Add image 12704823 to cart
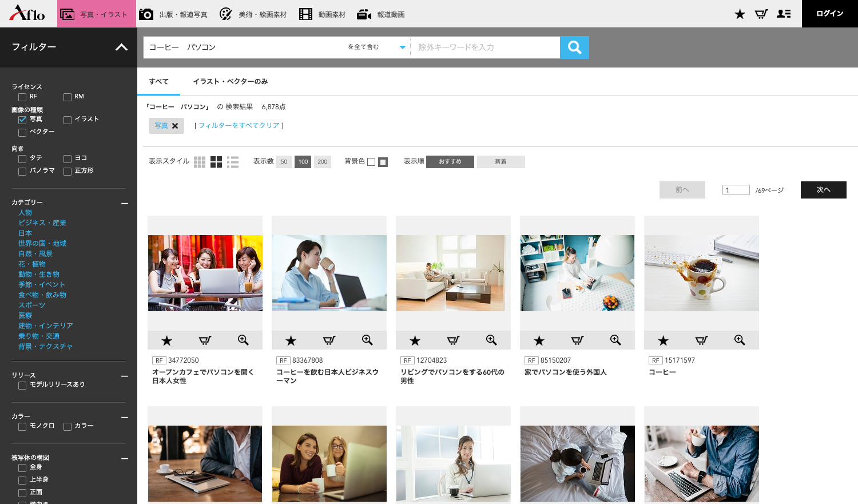This screenshot has width=858, height=504. click(x=453, y=340)
